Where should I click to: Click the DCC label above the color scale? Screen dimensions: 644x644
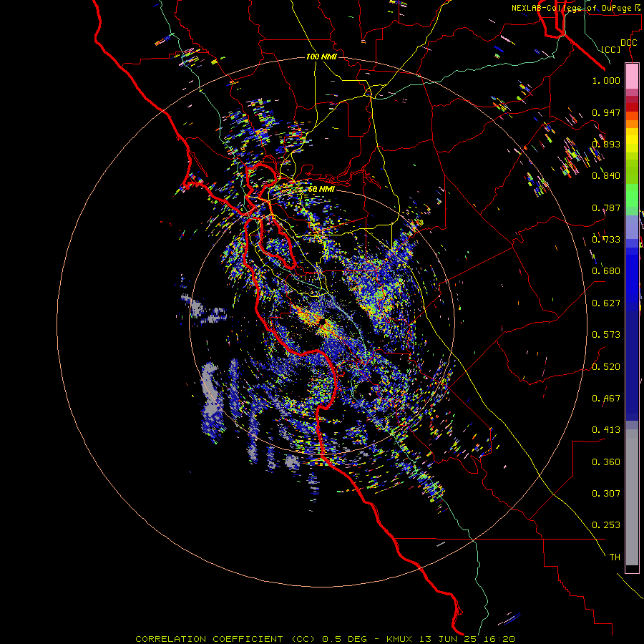tap(628, 43)
